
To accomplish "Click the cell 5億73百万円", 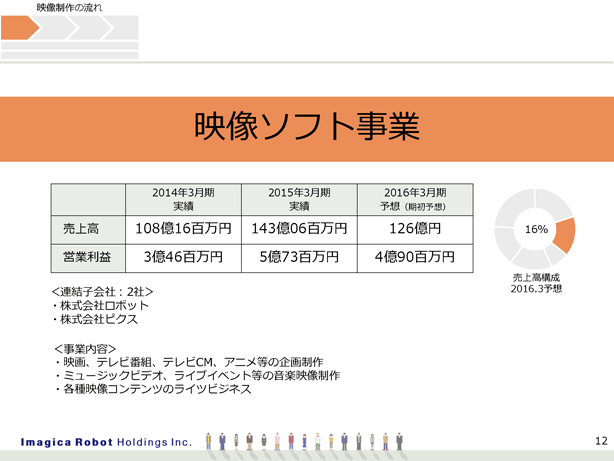I will pos(299,257).
